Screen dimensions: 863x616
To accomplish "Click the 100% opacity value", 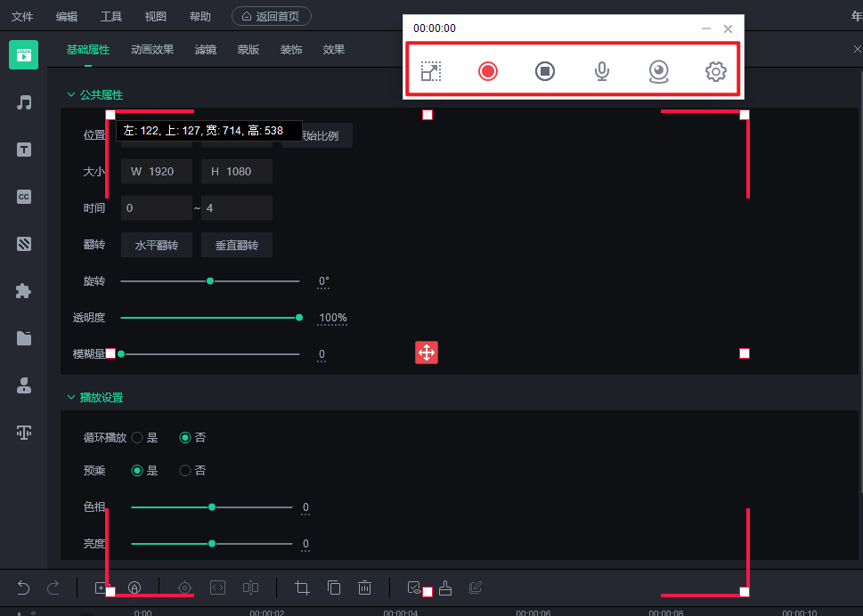I will [333, 318].
